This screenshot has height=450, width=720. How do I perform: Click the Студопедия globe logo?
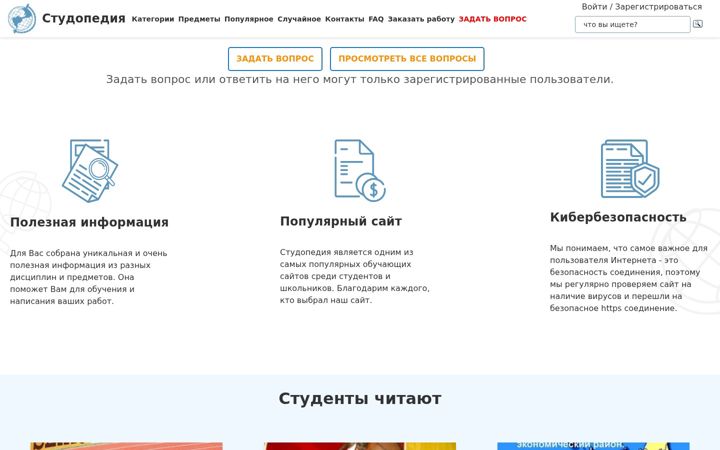(22, 18)
